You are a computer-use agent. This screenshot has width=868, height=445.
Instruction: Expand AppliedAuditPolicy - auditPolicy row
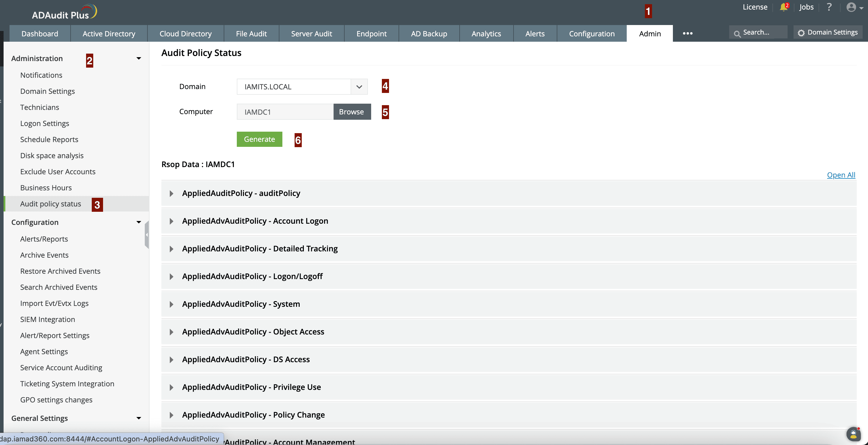(172, 193)
